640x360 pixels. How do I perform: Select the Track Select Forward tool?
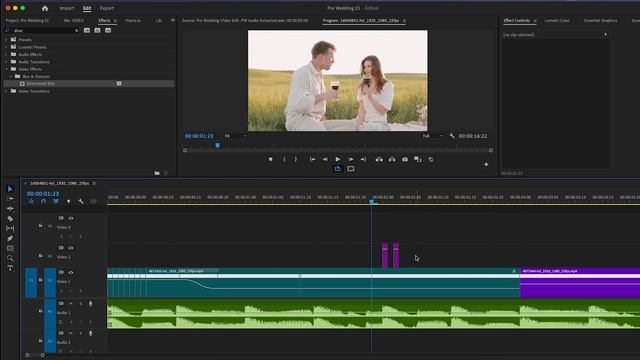[x=10, y=199]
